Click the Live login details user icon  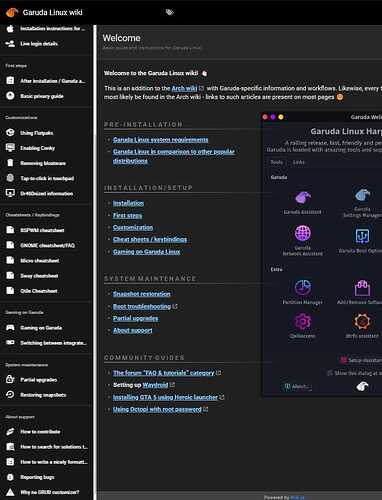[10, 44]
